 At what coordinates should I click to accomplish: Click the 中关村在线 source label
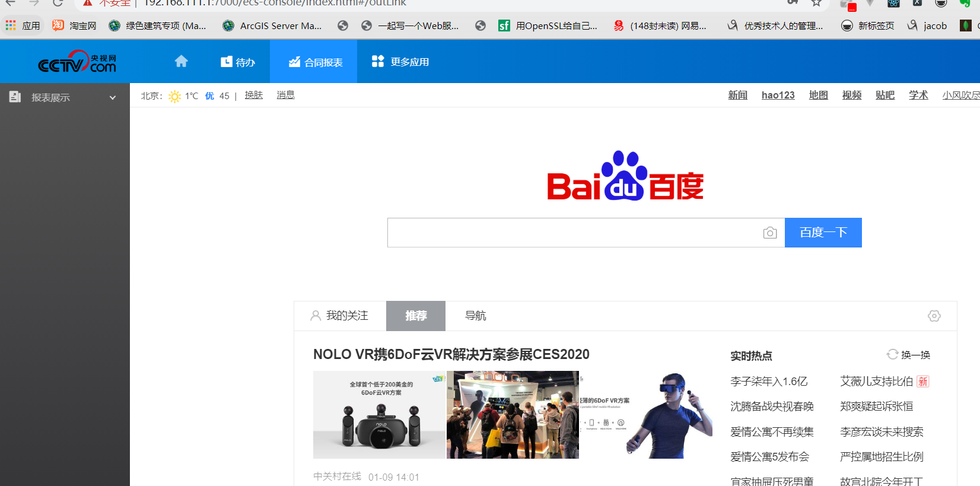click(337, 477)
